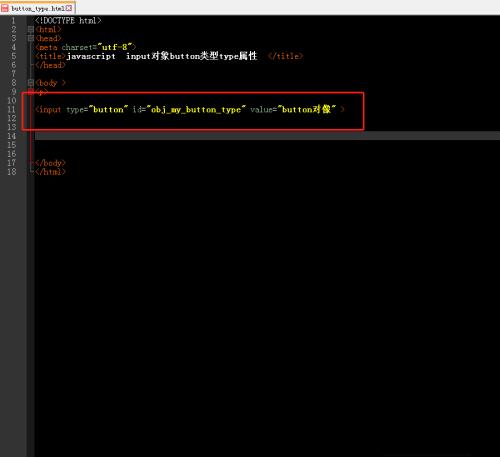
Task: Click the obj_my_button_type id value
Action: [196, 109]
